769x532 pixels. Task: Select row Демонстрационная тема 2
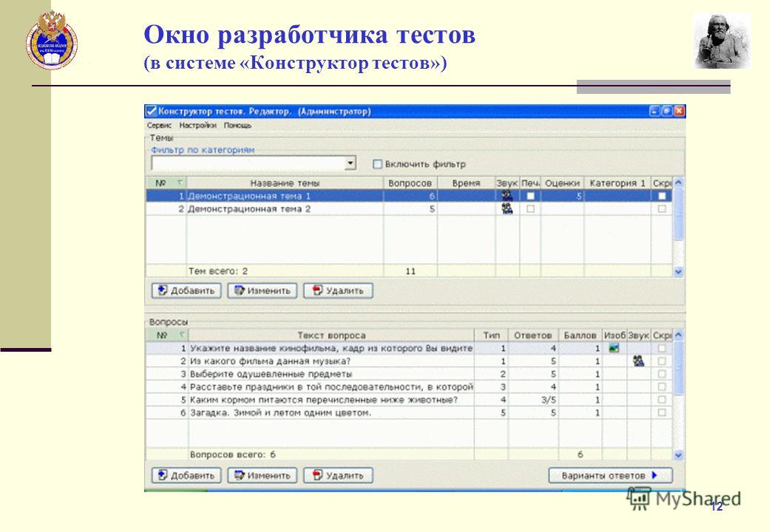(409, 208)
